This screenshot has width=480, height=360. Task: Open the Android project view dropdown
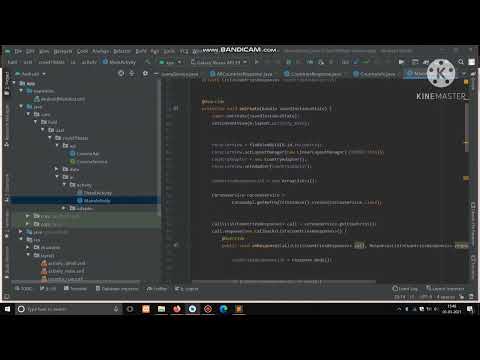30,74
